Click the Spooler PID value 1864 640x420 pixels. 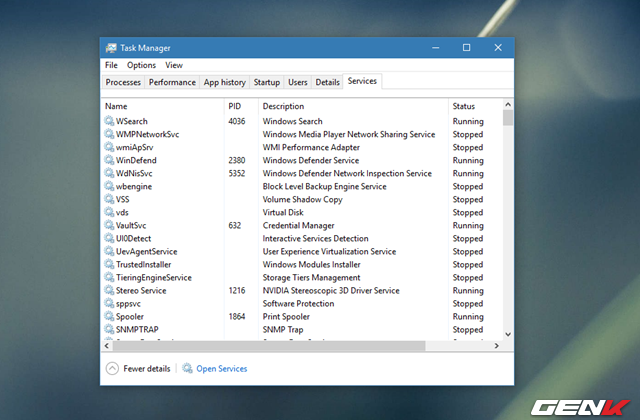click(237, 317)
